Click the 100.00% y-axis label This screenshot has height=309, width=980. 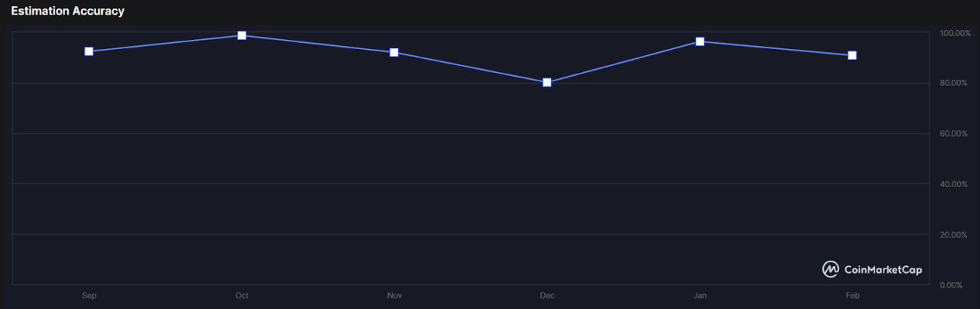coord(955,34)
